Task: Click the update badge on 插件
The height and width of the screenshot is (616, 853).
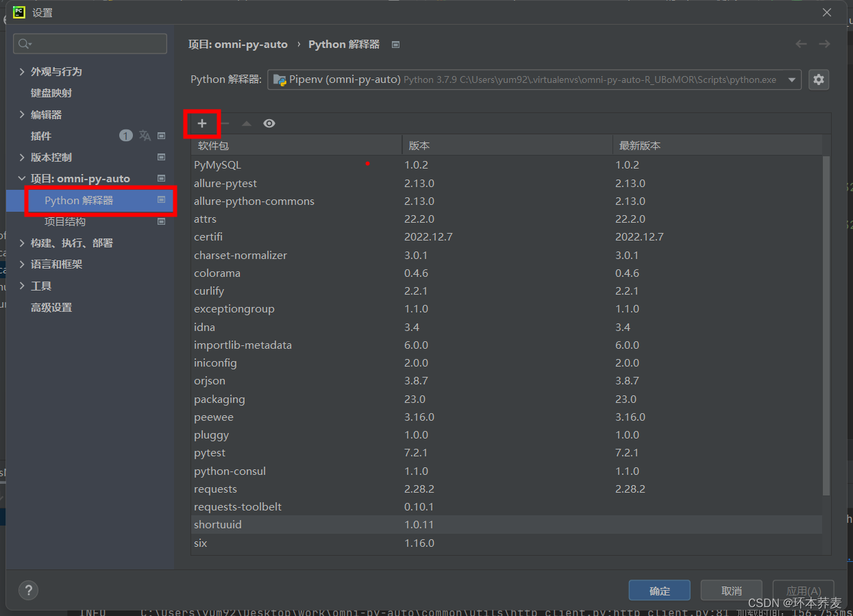Action: pyautogui.click(x=126, y=136)
